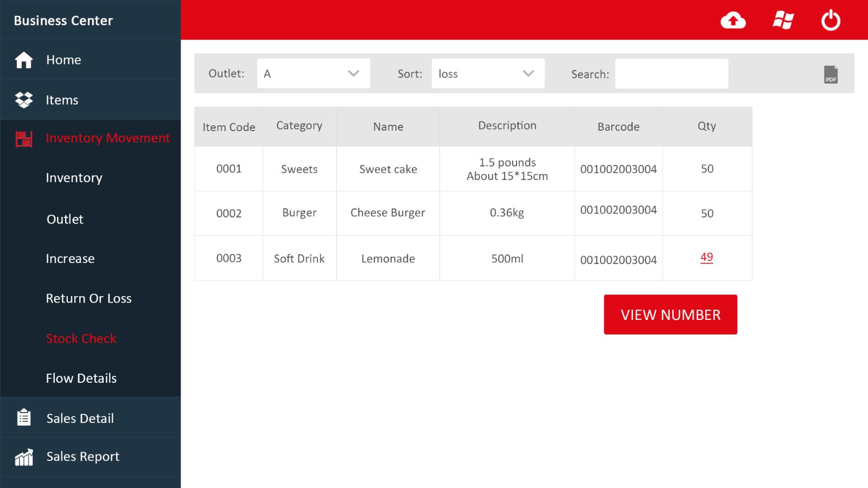Click the Items boxes icon

click(x=24, y=100)
